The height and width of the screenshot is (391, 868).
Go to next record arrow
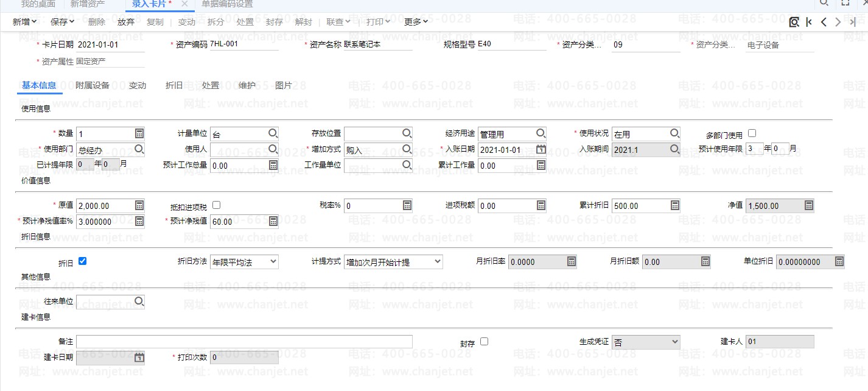(838, 22)
